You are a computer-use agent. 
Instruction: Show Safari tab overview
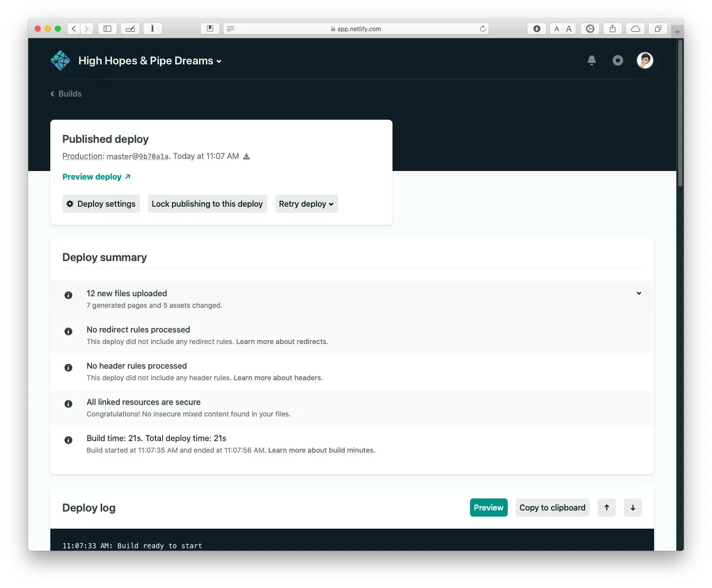pyautogui.click(x=658, y=29)
